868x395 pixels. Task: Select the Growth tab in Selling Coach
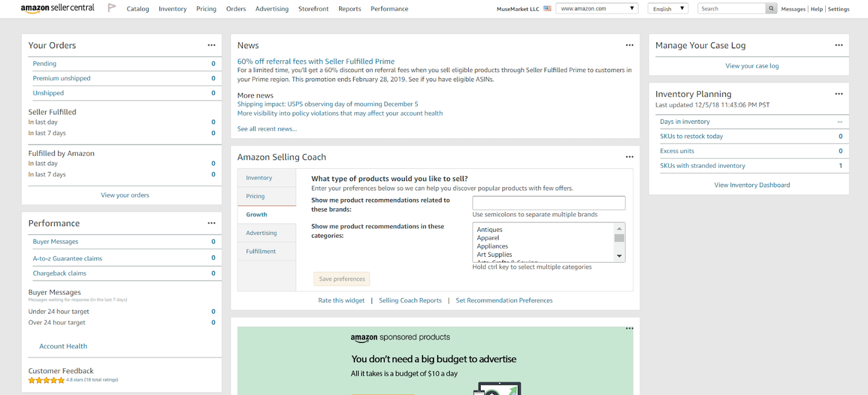(x=267, y=215)
